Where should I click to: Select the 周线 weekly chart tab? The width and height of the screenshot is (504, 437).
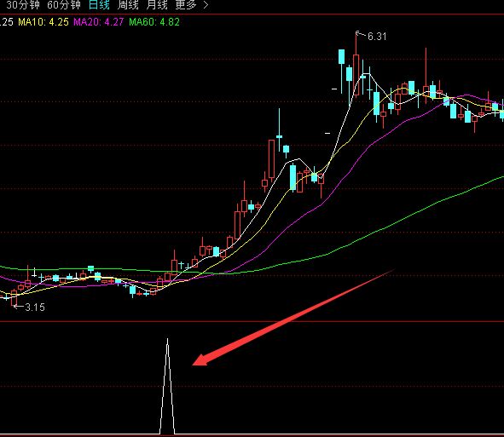pyautogui.click(x=128, y=5)
